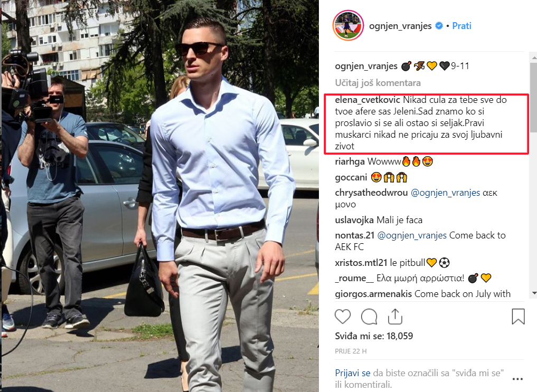Image resolution: width=537 pixels, height=392 pixels.
Task: View the likes count Sviđa mi se: 18,059
Action: (x=374, y=336)
